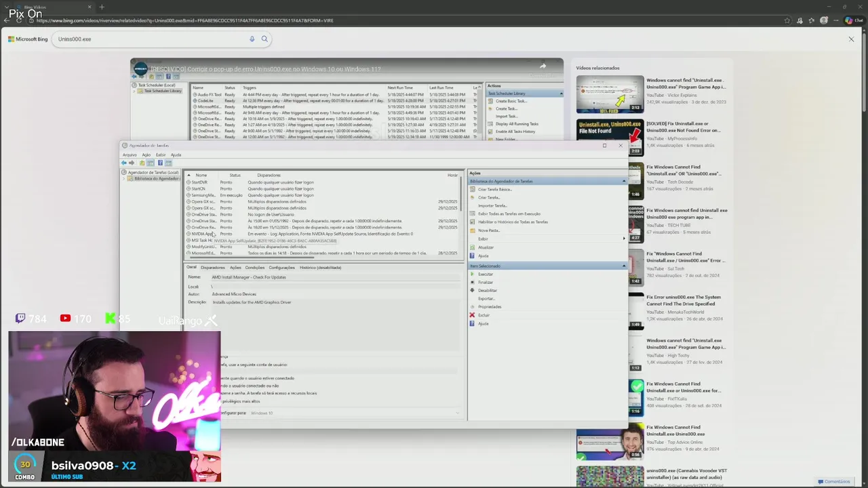
Task: Click the Exibir Todas as Tarefas em Execução icon
Action: click(x=473, y=213)
